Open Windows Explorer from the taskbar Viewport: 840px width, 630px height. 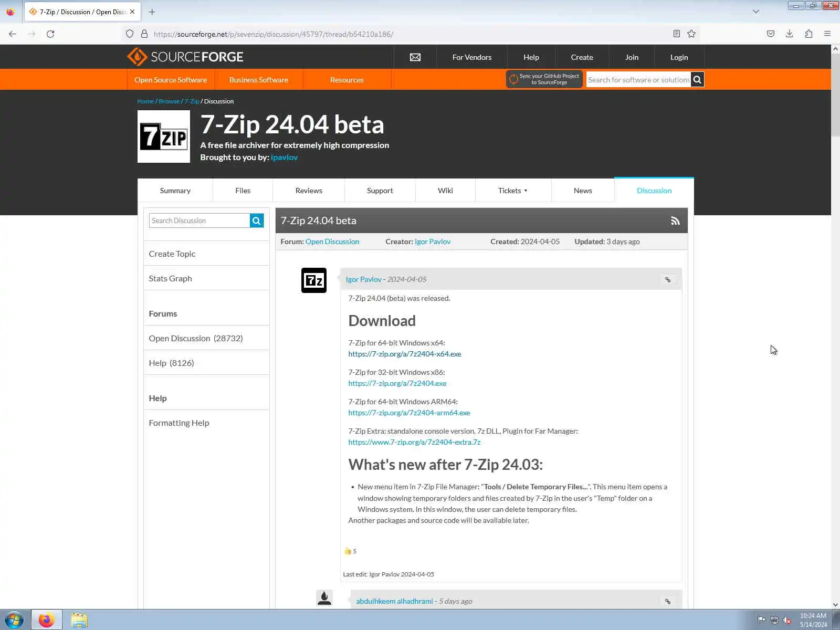(x=79, y=620)
